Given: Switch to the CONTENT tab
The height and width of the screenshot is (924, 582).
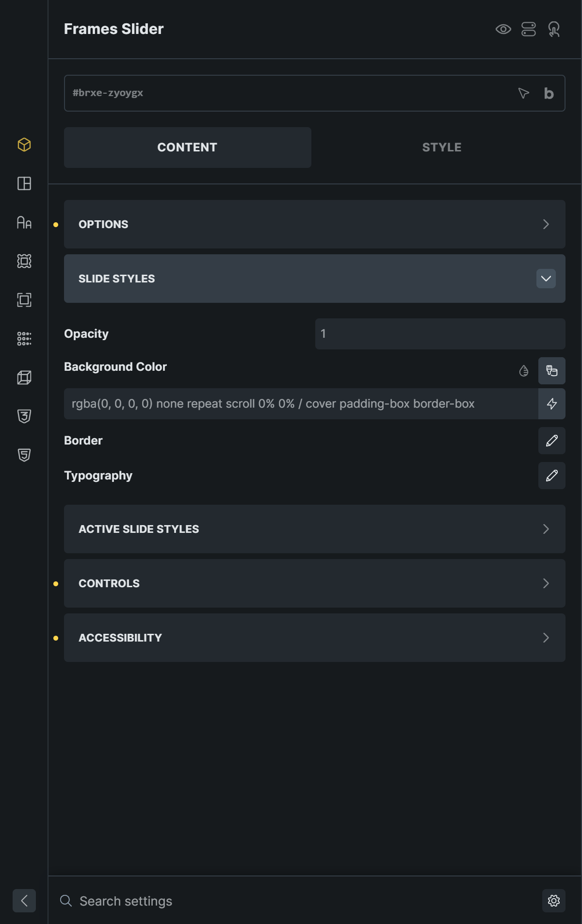Looking at the screenshot, I should [188, 148].
